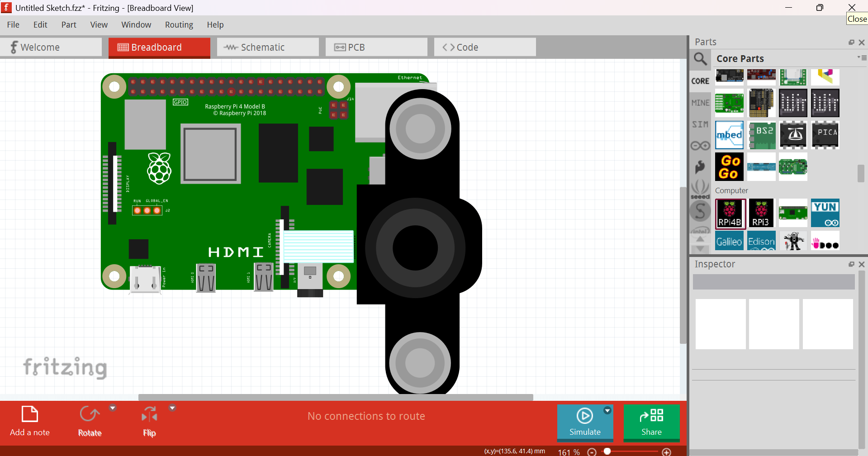Click the zoom in plus icon
Screen dimensions: 868x456
point(666,452)
